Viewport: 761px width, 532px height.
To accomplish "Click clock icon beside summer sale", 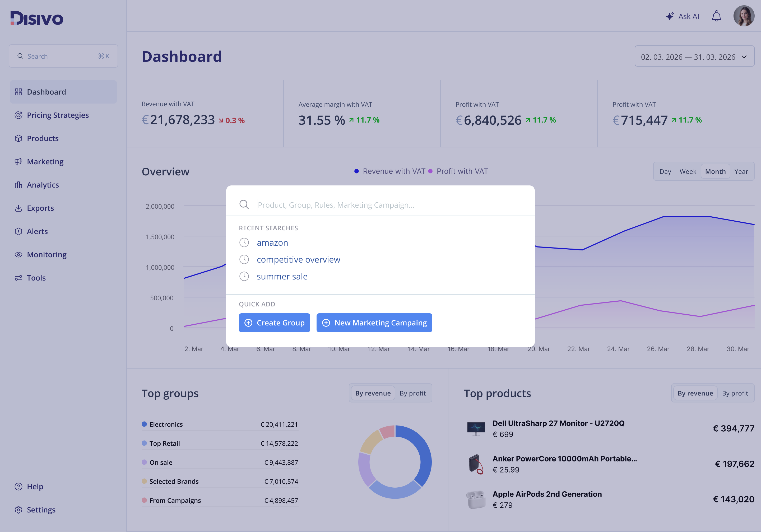I will 244,276.
